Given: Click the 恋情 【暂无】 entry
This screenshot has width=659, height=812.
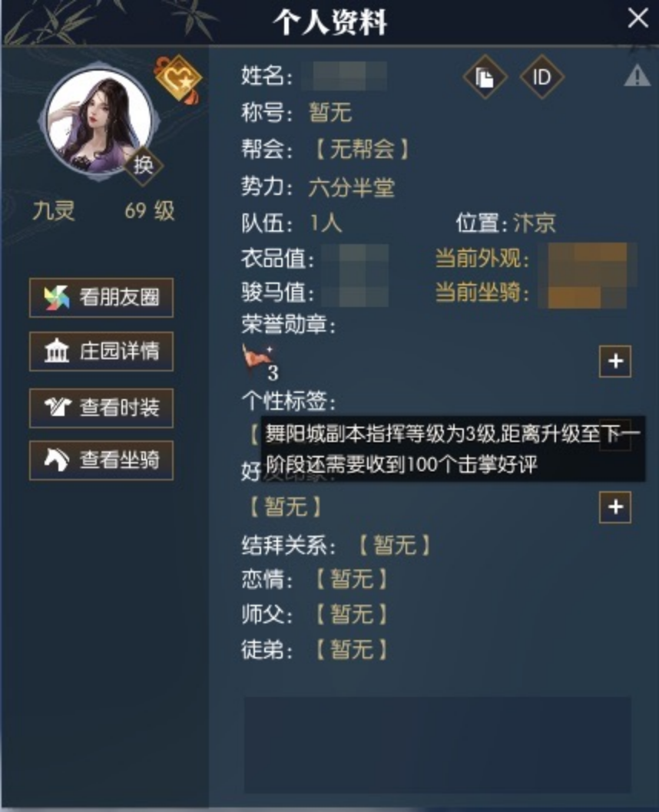Looking at the screenshot, I should [351, 579].
